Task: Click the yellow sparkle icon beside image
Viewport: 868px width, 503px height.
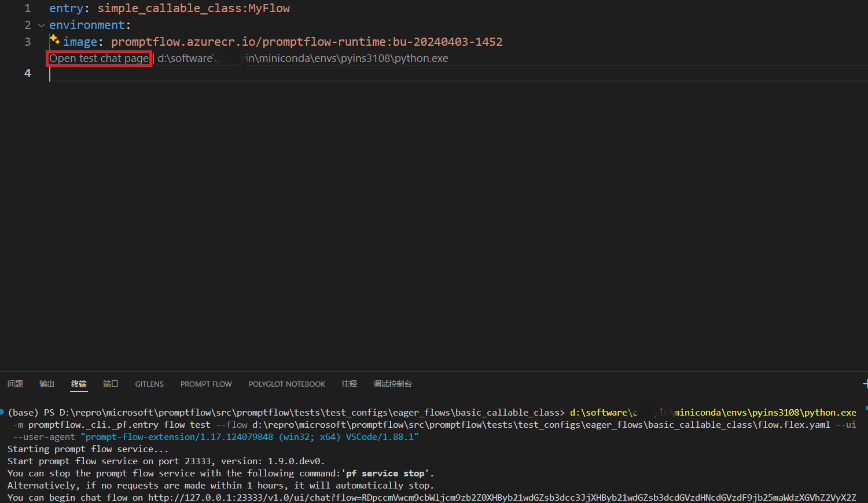Action: (54, 39)
